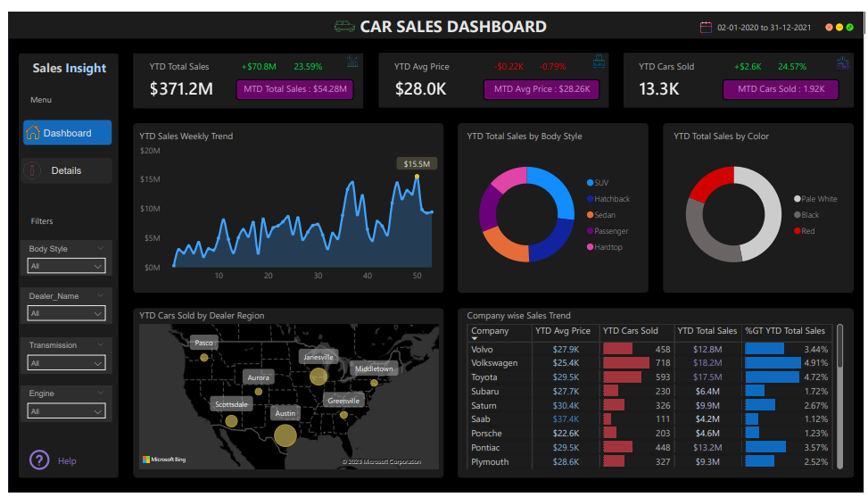Click the Help question mark icon
This screenshot has height=497, width=868.
click(x=39, y=460)
